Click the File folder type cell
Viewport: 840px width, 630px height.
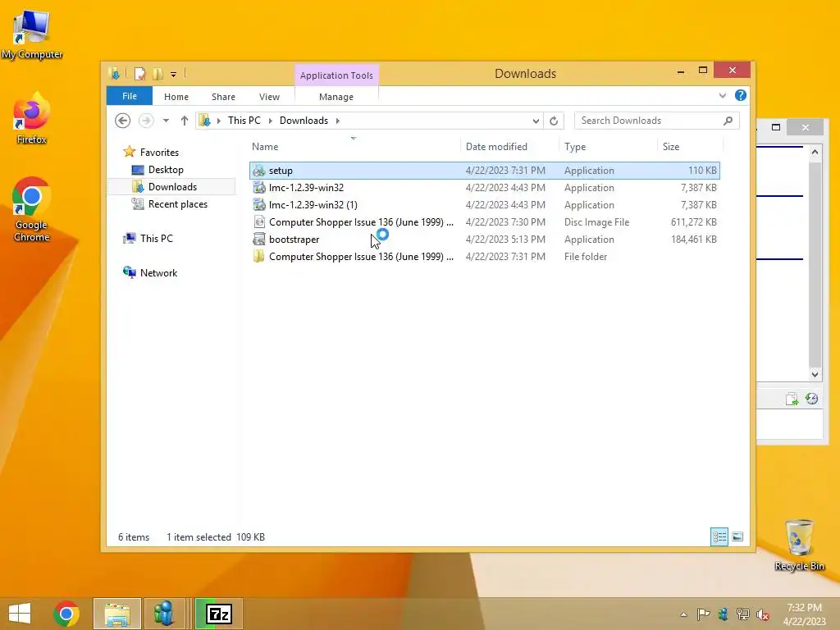click(586, 257)
